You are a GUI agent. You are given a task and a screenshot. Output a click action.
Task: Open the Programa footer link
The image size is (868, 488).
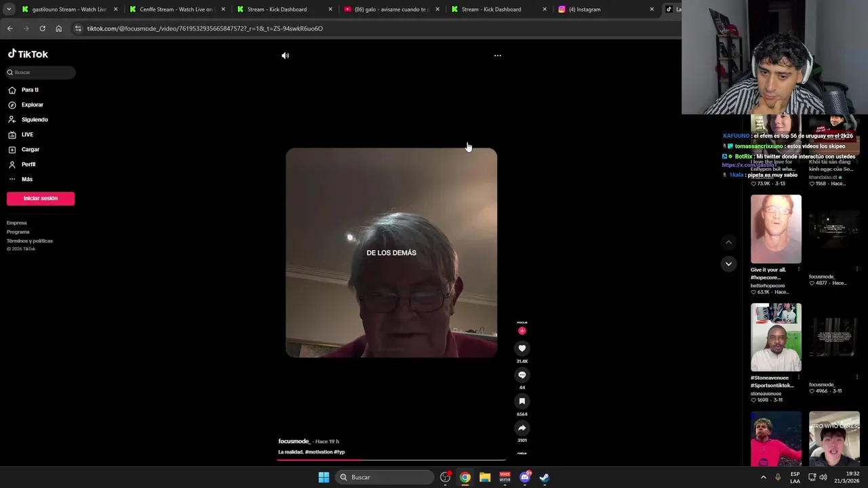[18, 232]
